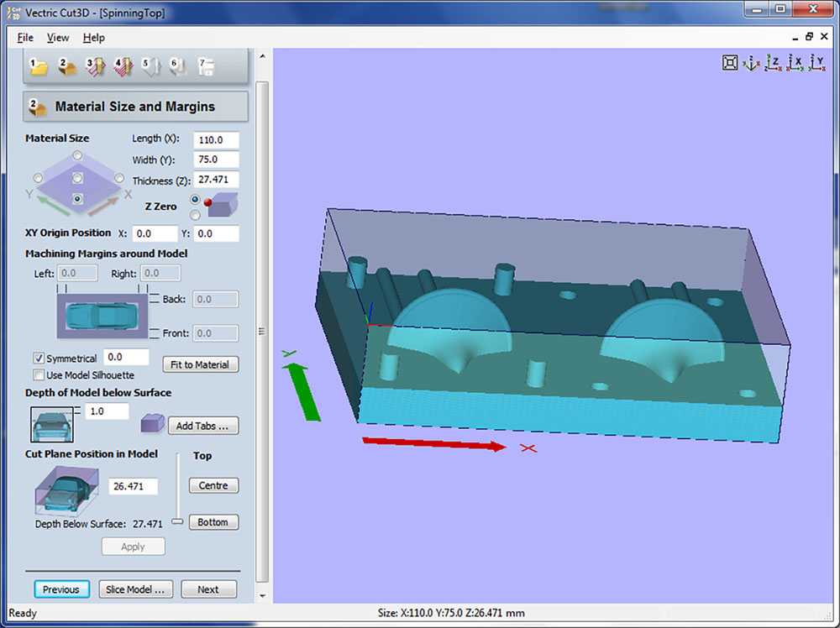The image size is (840, 628).
Task: Open Slice Model dialog
Action: click(x=135, y=589)
